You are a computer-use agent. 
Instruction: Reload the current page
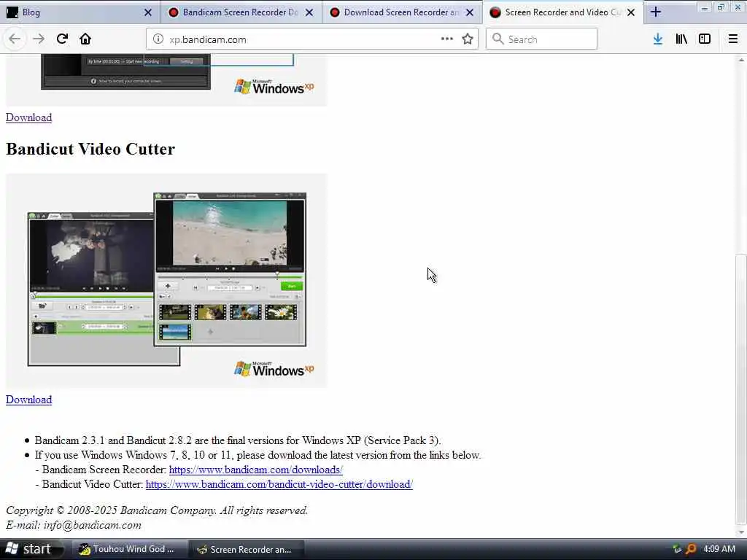click(x=62, y=39)
